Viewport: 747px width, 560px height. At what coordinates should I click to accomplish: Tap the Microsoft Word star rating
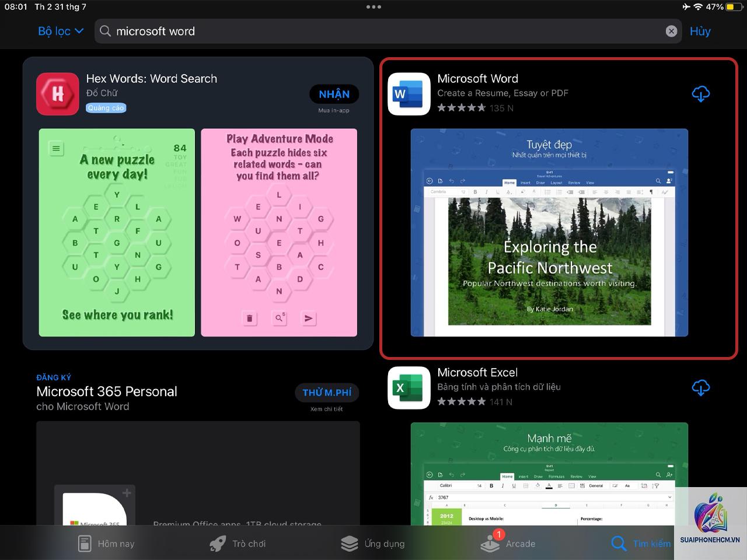point(461,108)
